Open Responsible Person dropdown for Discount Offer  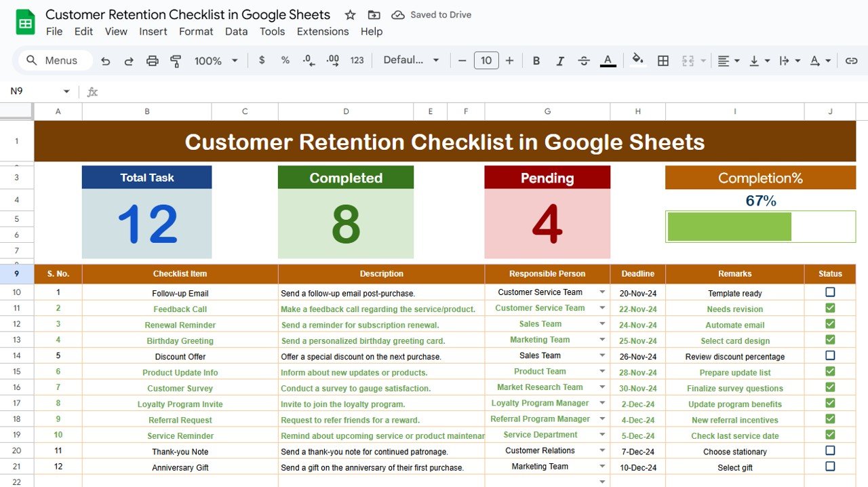602,355
